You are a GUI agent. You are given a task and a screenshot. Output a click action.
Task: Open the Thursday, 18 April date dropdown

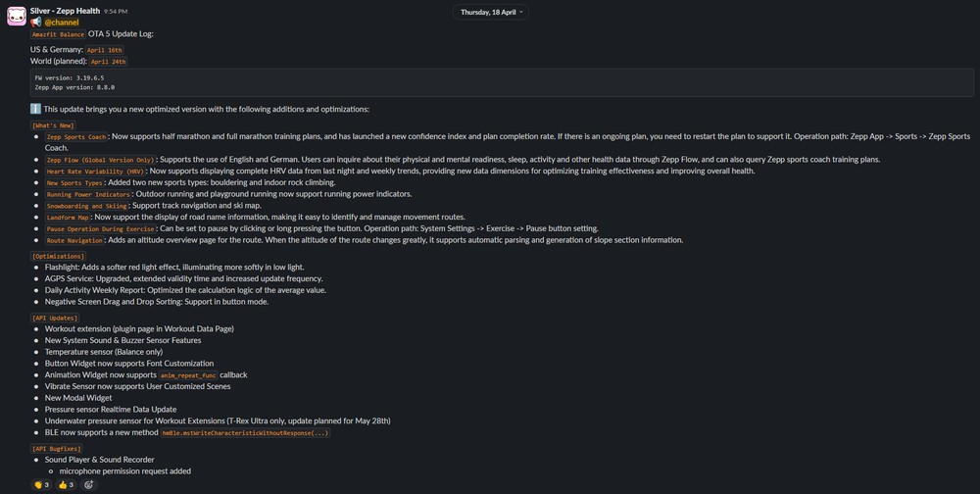point(490,12)
